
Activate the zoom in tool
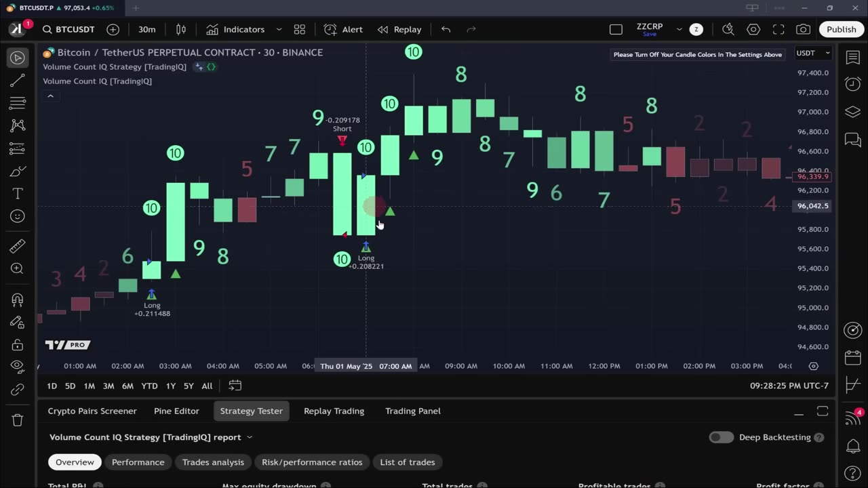18,268
